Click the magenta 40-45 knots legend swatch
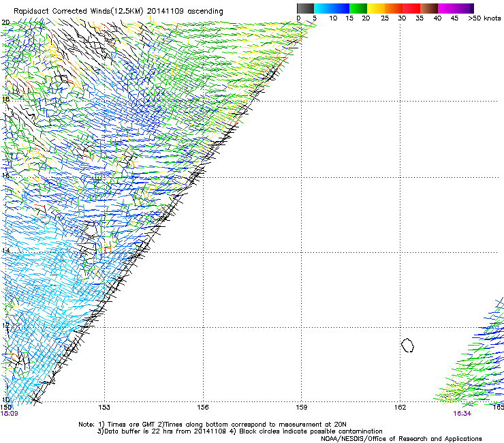This screenshot has width=504, height=443. [447, 8]
